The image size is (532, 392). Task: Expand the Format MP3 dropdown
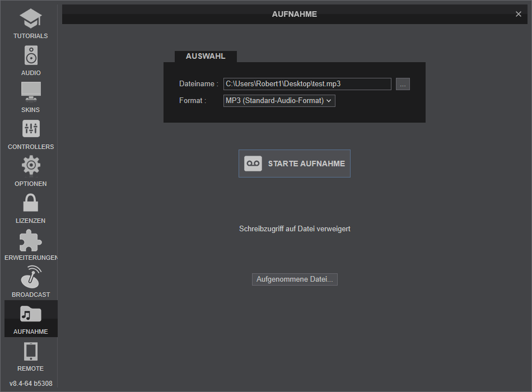(x=279, y=101)
